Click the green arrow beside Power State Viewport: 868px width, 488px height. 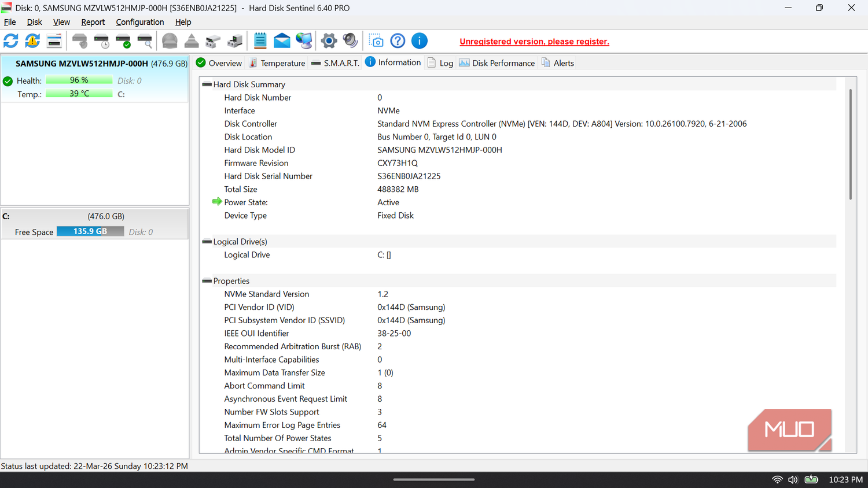[x=217, y=202]
